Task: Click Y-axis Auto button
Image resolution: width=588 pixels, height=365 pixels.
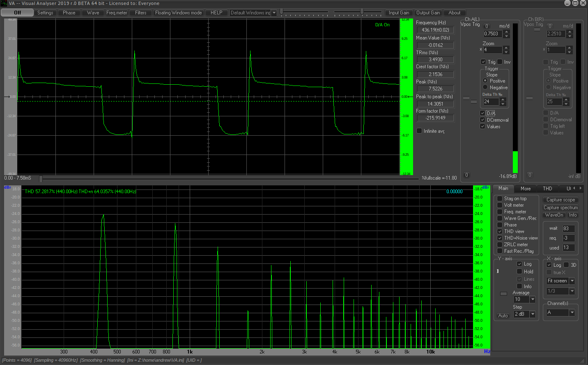Action: pos(503,316)
